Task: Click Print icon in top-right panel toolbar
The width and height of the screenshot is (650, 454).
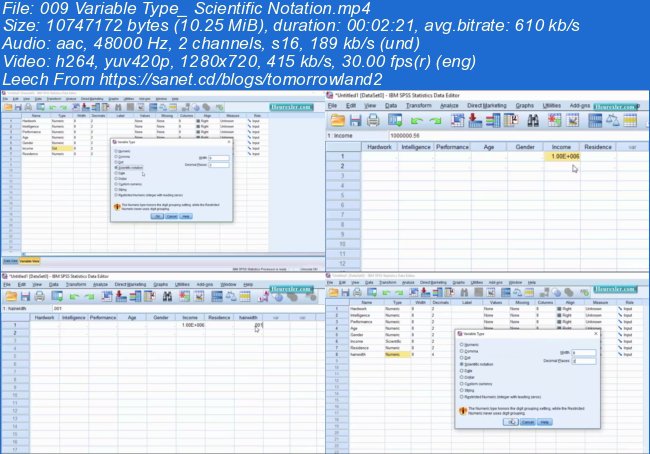Action: click(x=373, y=120)
